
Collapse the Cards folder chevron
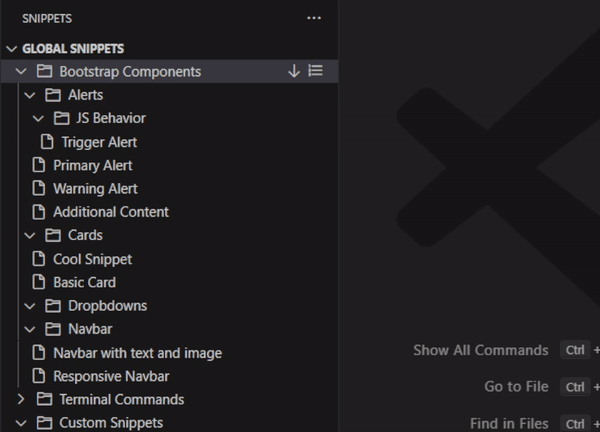click(29, 235)
